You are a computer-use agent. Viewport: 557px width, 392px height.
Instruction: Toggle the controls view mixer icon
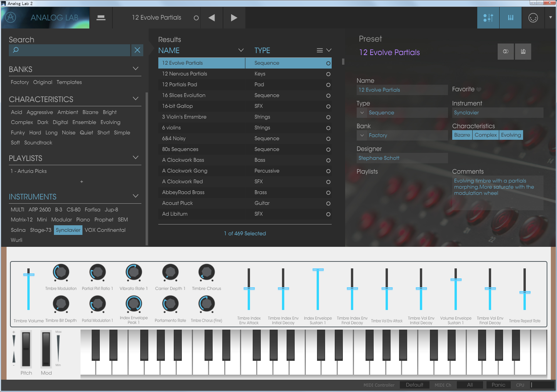488,18
